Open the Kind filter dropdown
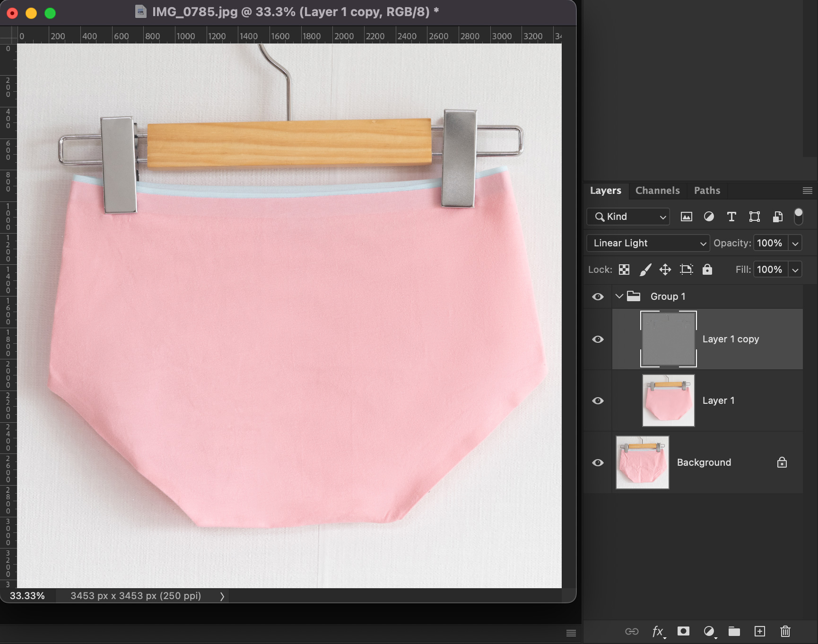The width and height of the screenshot is (818, 644). point(628,217)
